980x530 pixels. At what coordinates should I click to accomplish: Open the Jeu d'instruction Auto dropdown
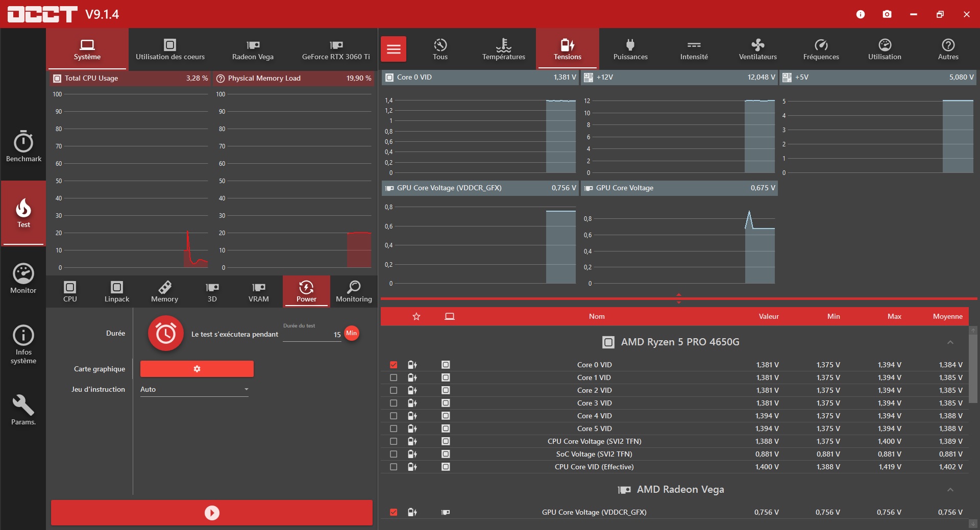coord(194,389)
